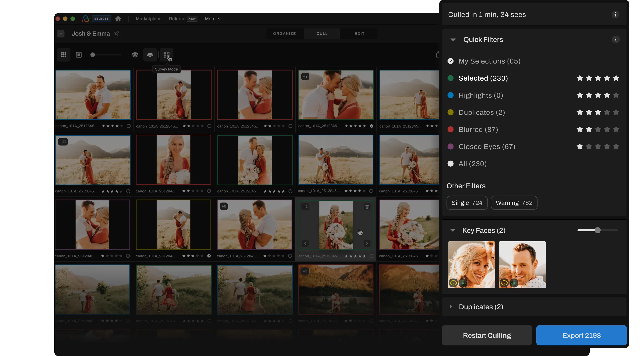Click yellow eye icon on woman's key face
The image size is (644, 356).
pos(453,283)
